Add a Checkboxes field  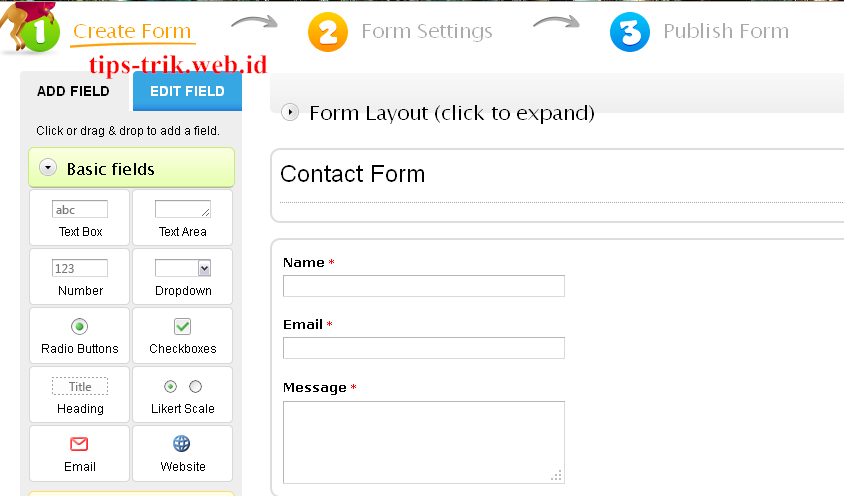pyautogui.click(x=182, y=336)
